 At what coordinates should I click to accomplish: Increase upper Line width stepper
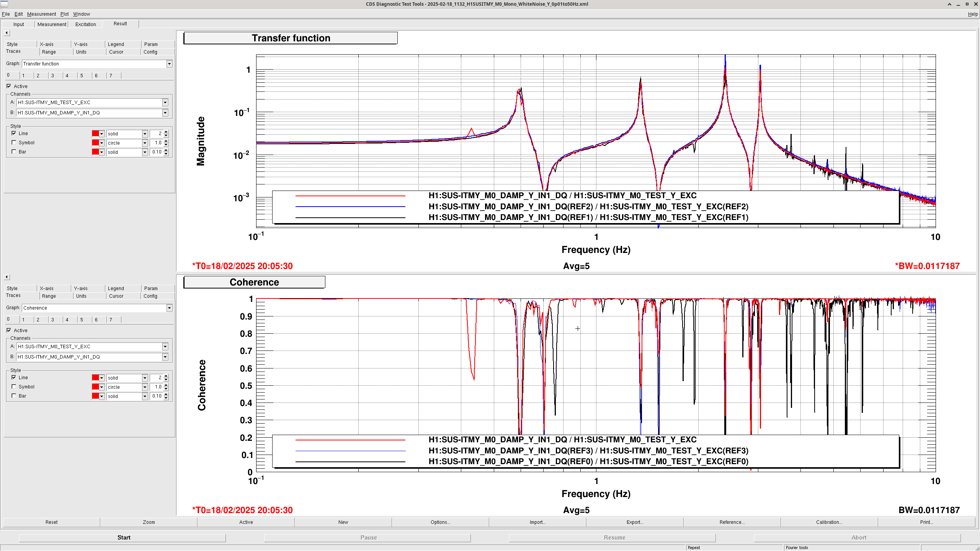(x=166, y=132)
